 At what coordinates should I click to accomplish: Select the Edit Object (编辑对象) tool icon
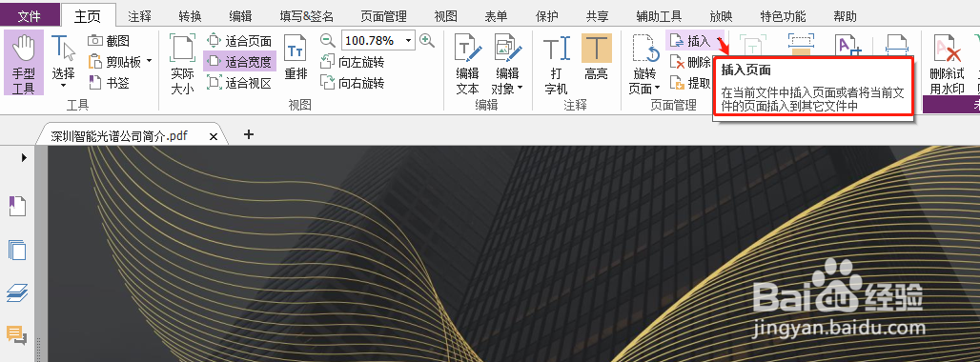[x=507, y=49]
